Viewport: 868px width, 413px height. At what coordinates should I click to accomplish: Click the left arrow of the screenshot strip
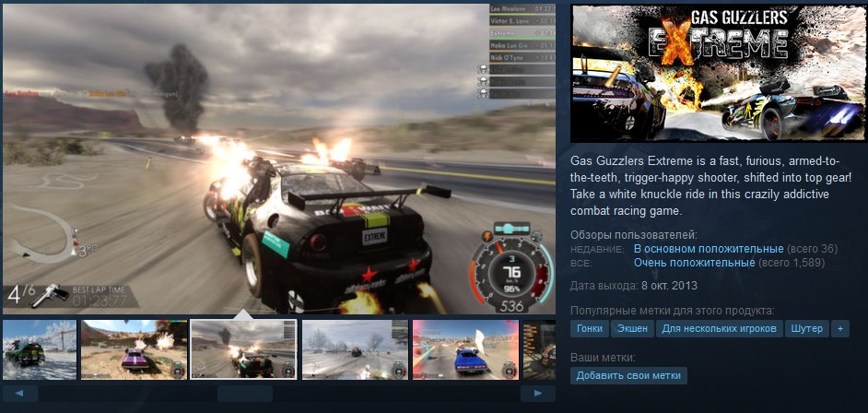(20, 394)
